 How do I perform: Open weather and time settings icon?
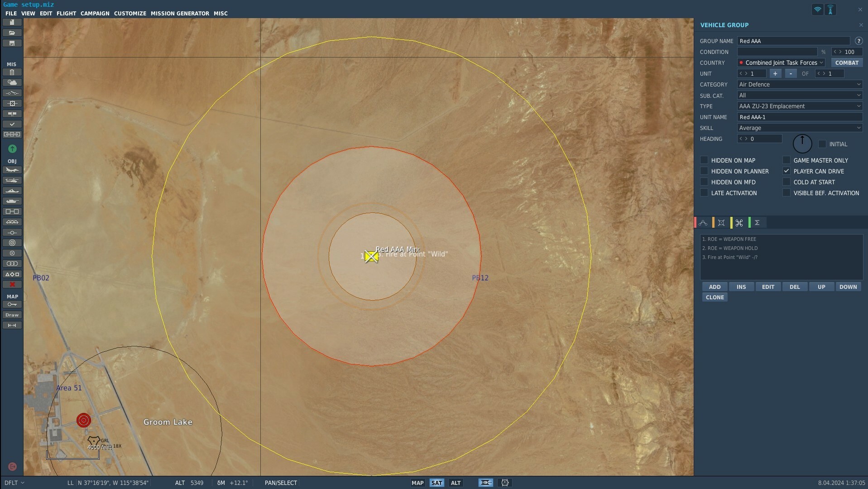point(12,82)
